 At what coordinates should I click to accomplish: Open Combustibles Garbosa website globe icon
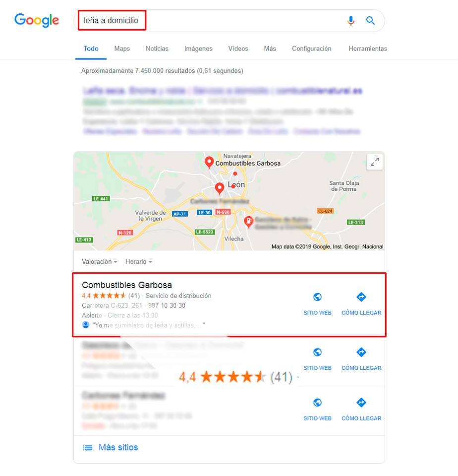(x=317, y=297)
